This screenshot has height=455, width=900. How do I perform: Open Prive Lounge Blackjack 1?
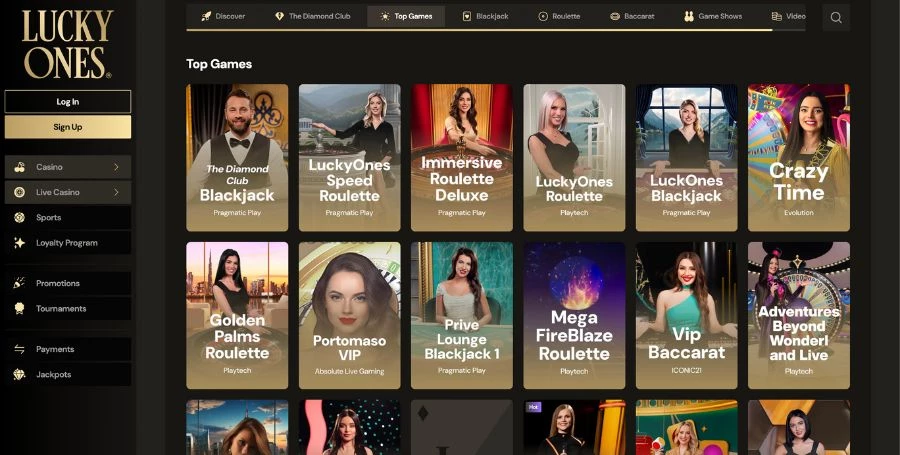(x=461, y=316)
